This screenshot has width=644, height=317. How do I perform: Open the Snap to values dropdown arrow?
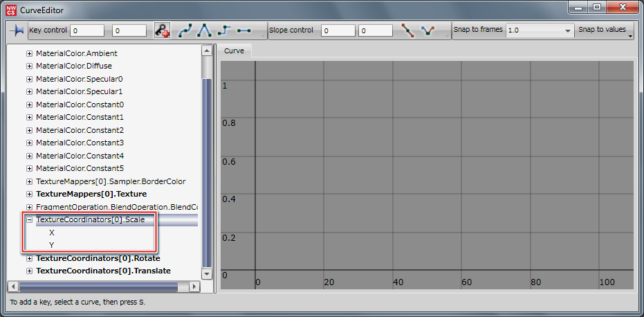pyautogui.click(x=630, y=37)
